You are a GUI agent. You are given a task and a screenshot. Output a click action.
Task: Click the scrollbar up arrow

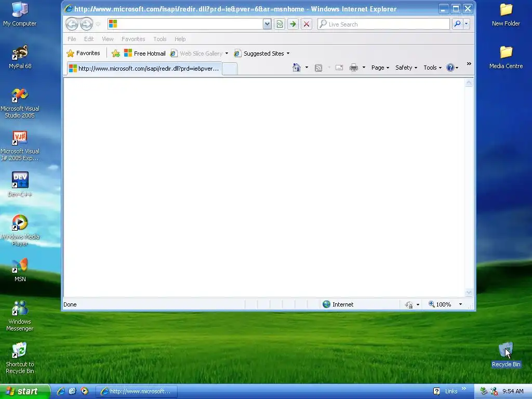coord(469,83)
